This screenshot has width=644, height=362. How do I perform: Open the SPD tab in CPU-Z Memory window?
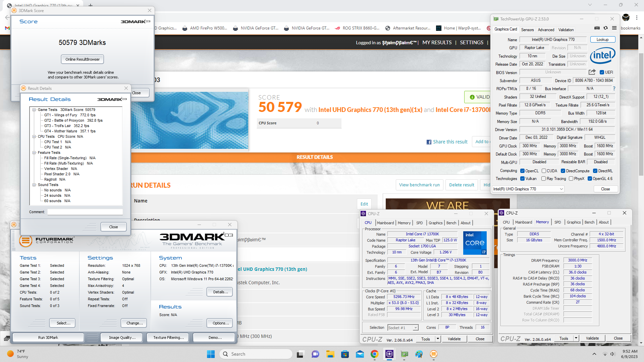(x=557, y=222)
